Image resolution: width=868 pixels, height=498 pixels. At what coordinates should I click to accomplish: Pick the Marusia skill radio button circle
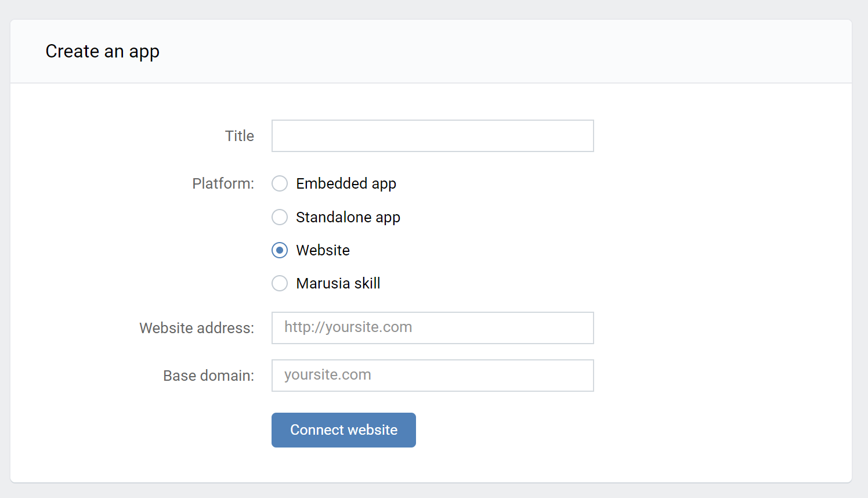click(280, 283)
